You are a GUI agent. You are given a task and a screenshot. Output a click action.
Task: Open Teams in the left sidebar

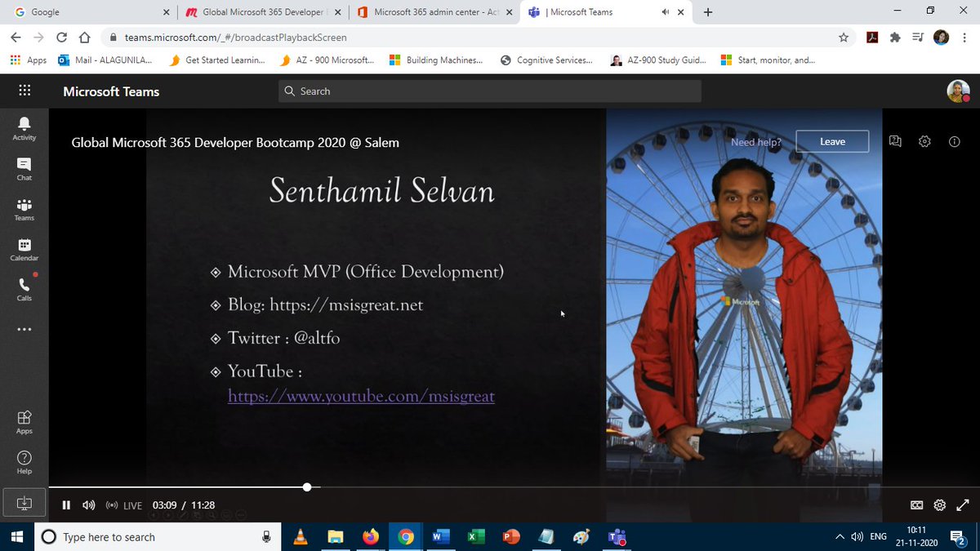point(24,209)
